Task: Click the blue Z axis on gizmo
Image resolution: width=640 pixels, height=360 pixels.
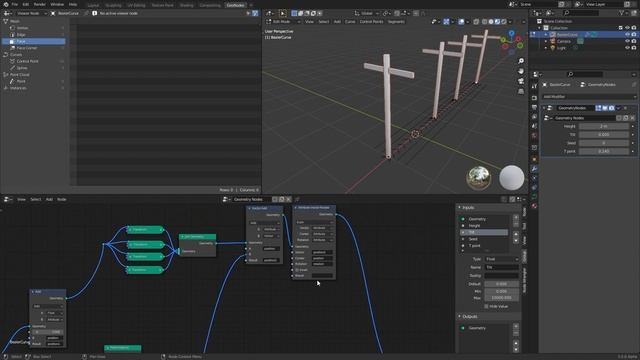Action: (511, 33)
